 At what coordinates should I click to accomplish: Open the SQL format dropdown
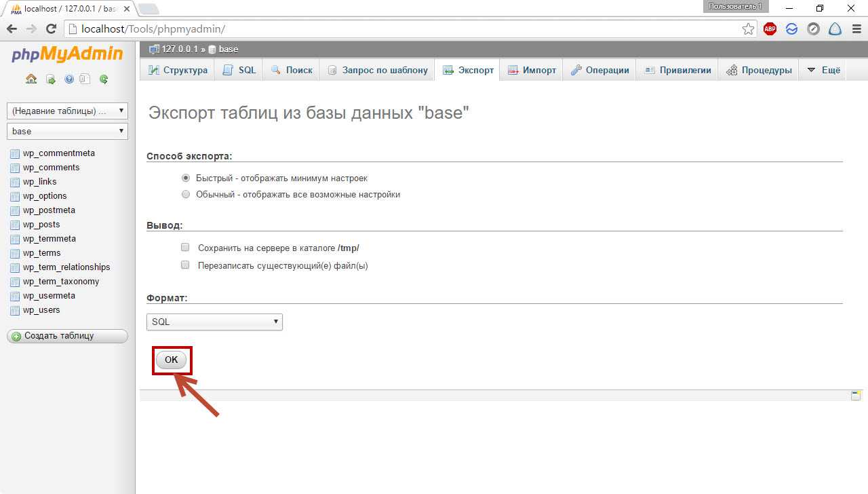pyautogui.click(x=214, y=322)
